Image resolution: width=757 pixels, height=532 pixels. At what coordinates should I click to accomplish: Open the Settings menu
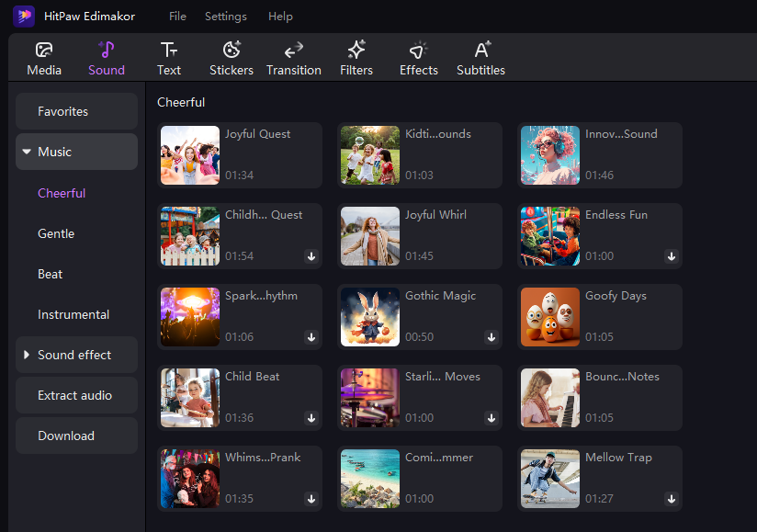(x=225, y=17)
